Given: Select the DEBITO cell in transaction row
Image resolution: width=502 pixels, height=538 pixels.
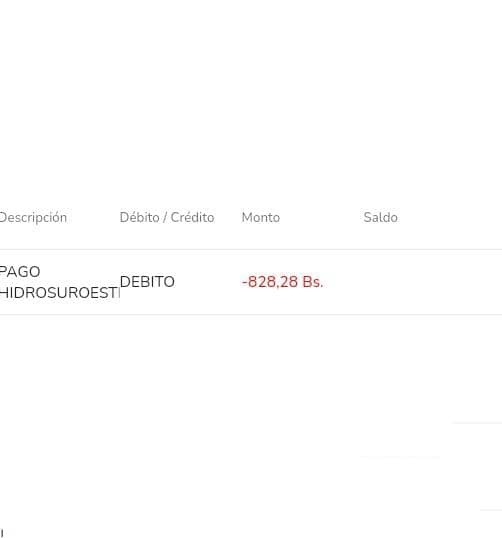Looking at the screenshot, I should coord(147,282).
